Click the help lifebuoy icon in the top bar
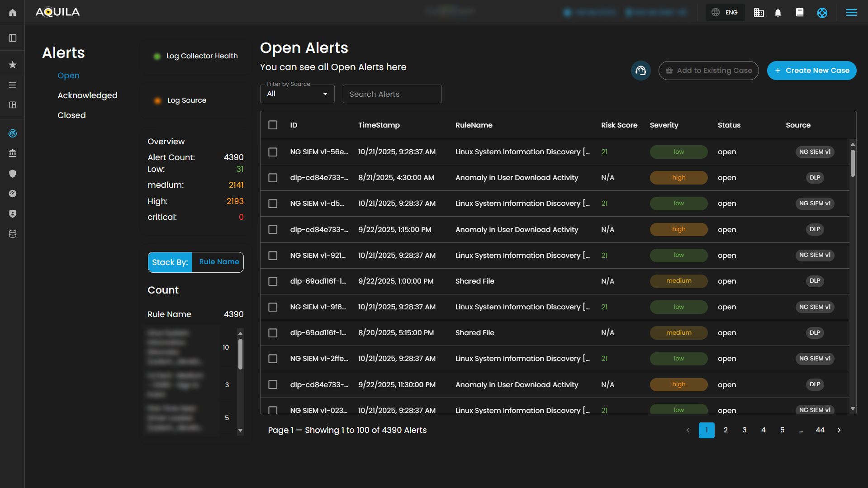The image size is (868, 488). point(822,13)
